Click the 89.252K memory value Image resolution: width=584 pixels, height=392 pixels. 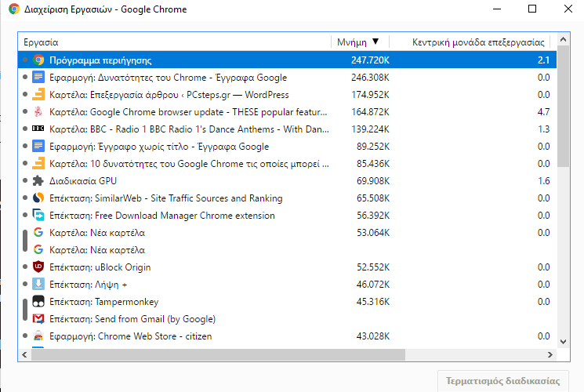coord(373,146)
